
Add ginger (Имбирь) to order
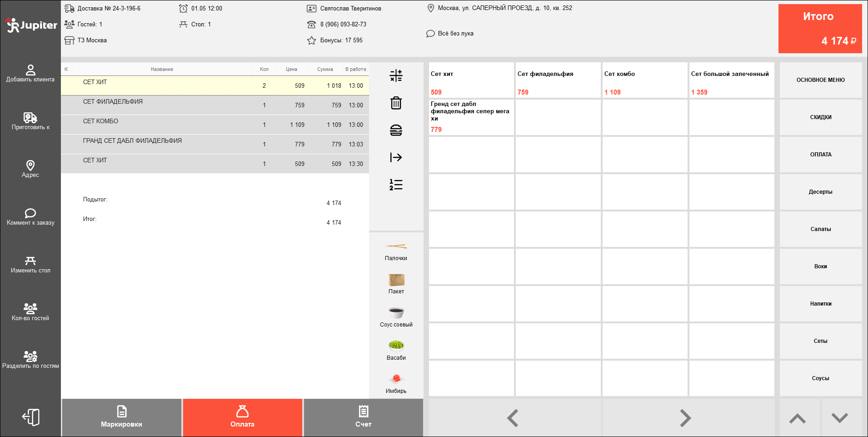point(396,384)
